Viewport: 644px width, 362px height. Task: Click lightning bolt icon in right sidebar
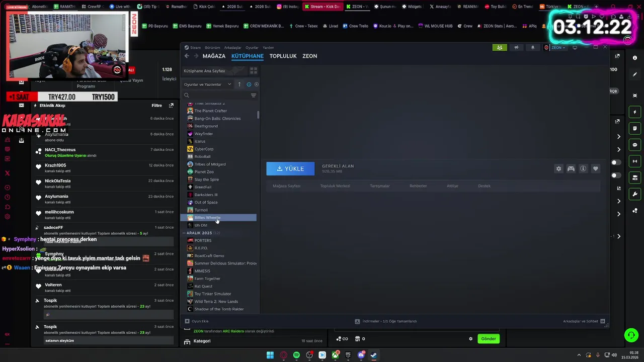[x=635, y=112]
